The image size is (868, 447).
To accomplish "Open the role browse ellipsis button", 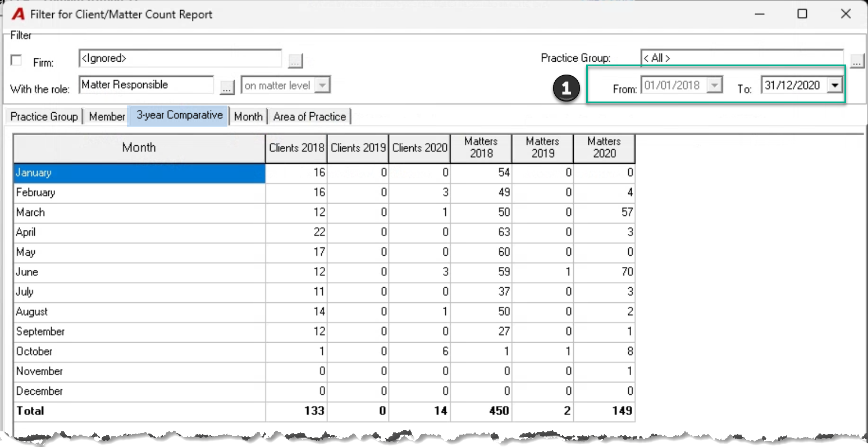I will [x=227, y=87].
